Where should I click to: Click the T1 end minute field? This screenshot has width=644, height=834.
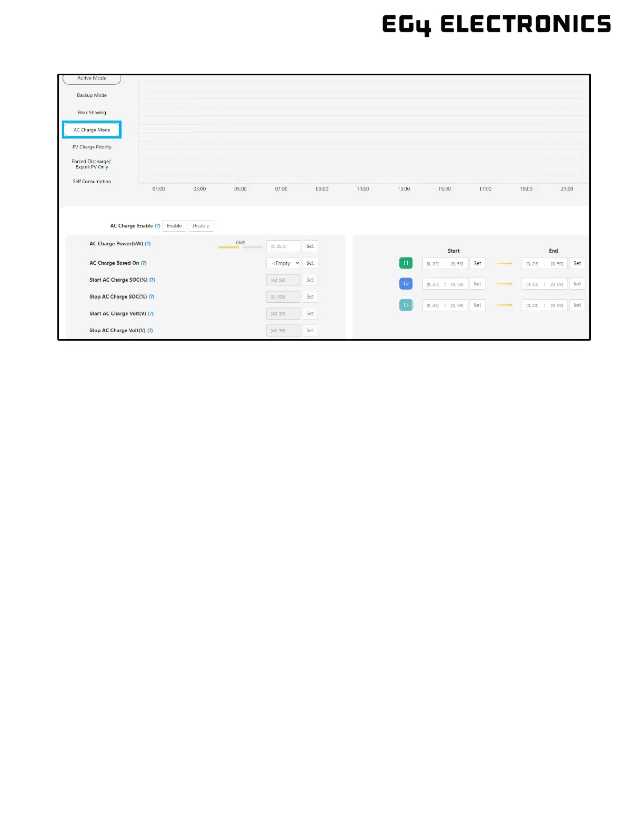557,264
